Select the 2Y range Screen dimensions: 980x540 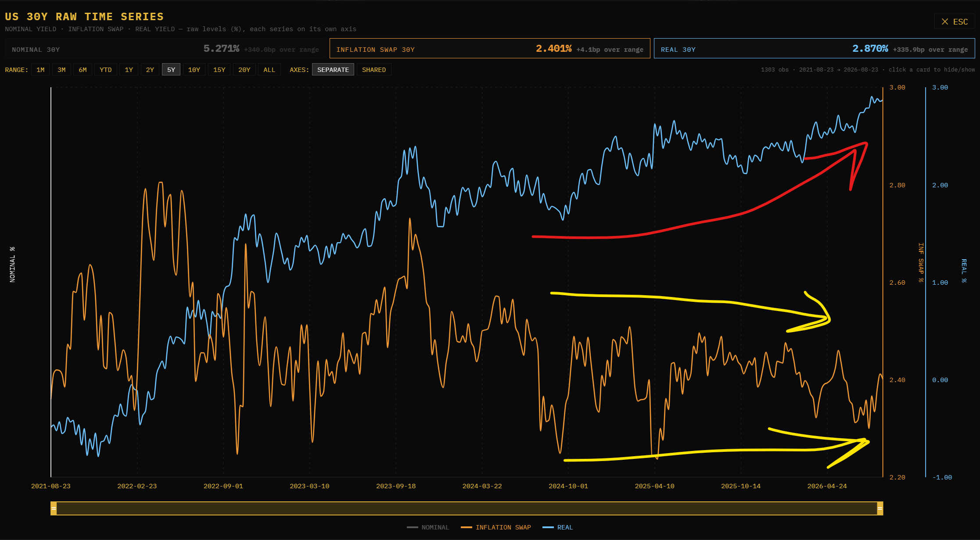click(x=150, y=70)
